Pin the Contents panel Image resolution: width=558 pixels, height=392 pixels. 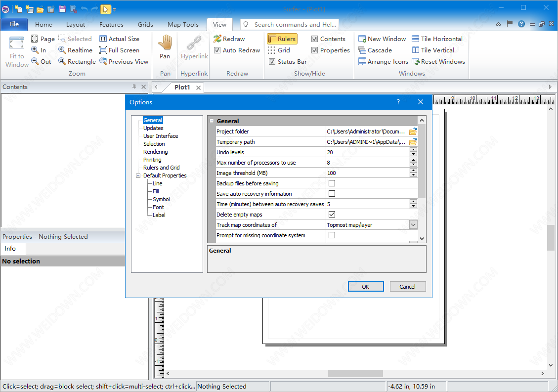pos(134,87)
